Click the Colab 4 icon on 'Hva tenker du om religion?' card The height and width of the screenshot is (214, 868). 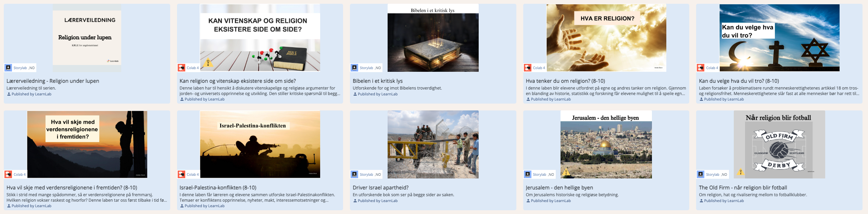pos(528,68)
